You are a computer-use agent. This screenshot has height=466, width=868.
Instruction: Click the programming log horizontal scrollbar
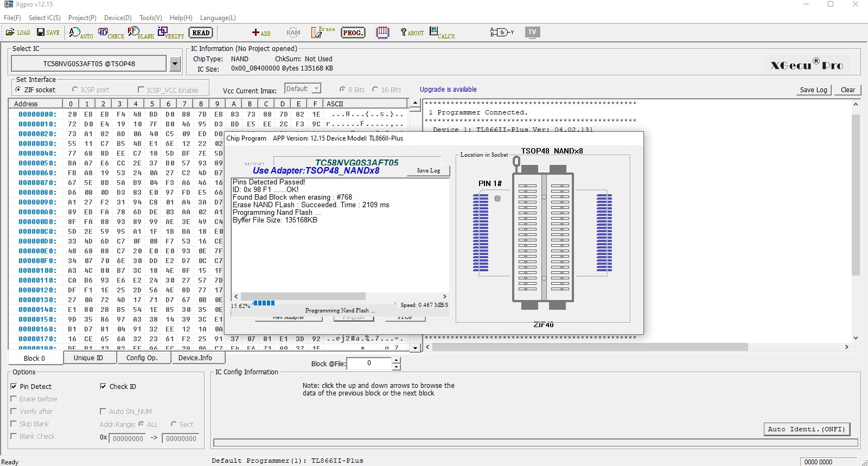click(x=303, y=296)
